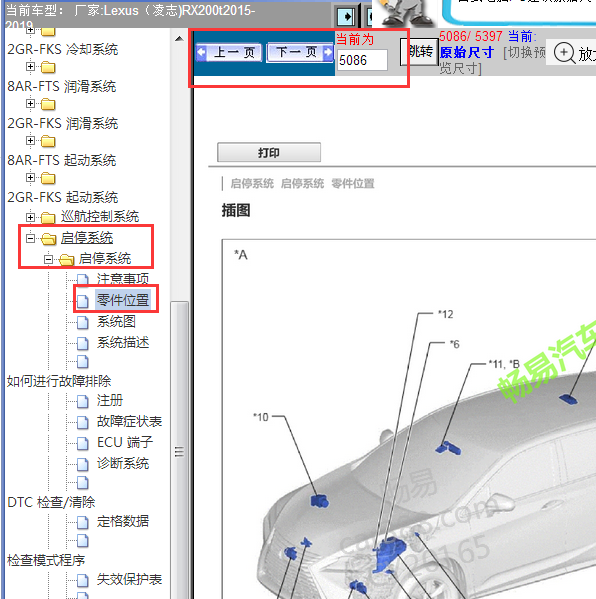
Task: Click the document icon next to 失效保护表
Action: coord(83,580)
